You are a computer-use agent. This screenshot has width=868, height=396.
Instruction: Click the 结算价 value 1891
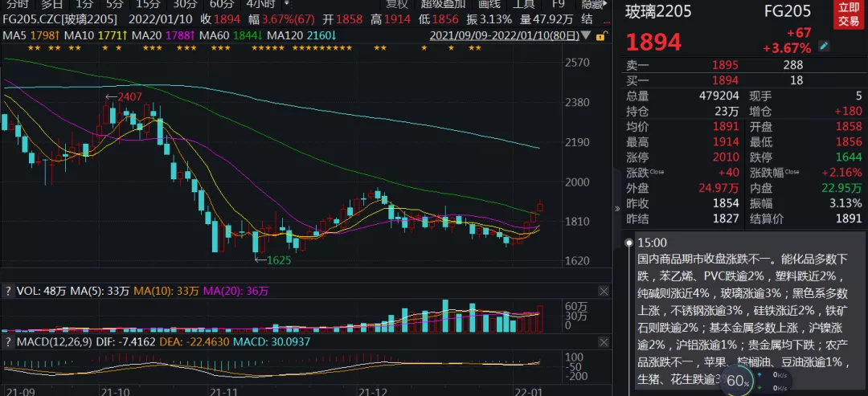click(850, 219)
